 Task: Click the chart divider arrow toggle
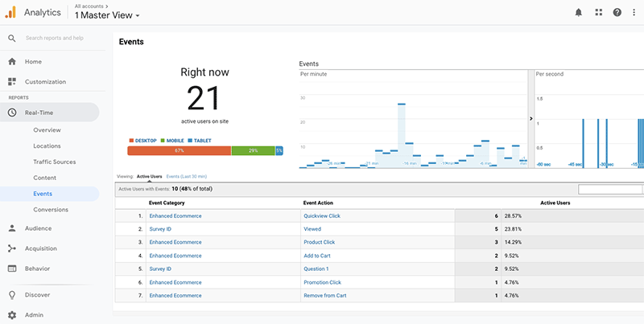[530, 118]
